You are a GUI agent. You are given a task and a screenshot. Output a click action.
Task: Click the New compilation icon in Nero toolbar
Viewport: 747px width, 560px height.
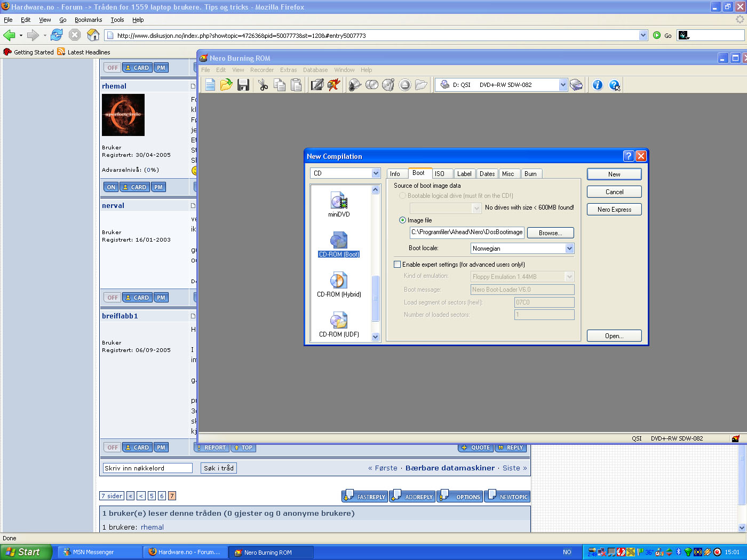pyautogui.click(x=210, y=85)
